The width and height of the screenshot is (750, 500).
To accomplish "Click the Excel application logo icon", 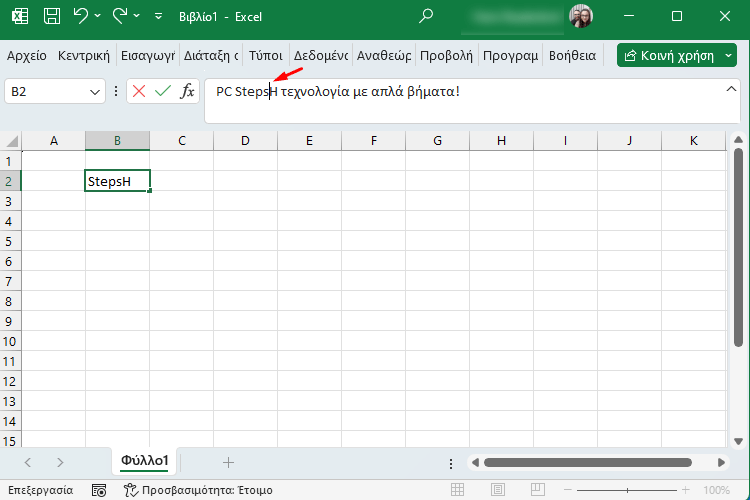I will click(x=20, y=16).
